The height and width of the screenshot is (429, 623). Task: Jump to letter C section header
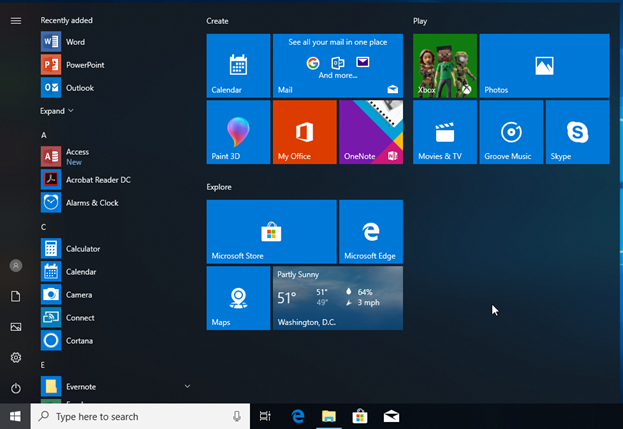pos(44,227)
